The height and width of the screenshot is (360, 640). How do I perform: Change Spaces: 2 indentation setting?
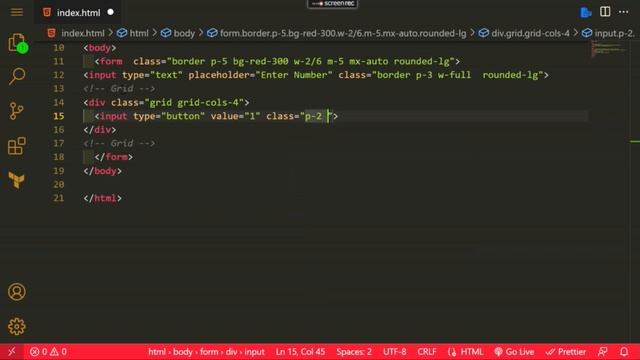[x=354, y=351]
